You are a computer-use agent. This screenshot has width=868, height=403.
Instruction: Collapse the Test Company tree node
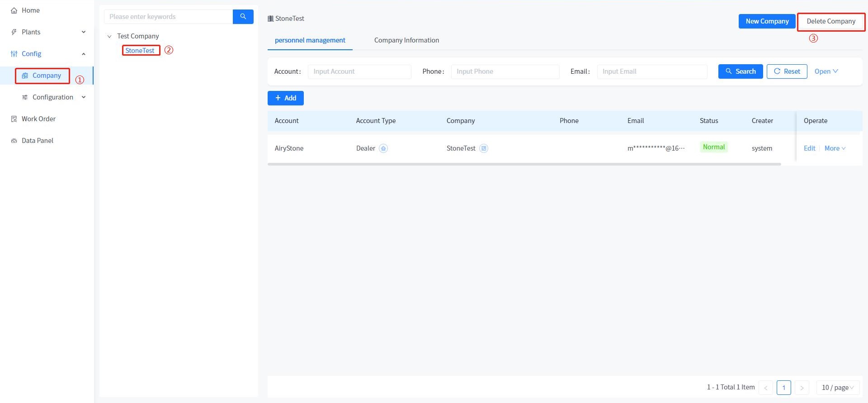(109, 36)
